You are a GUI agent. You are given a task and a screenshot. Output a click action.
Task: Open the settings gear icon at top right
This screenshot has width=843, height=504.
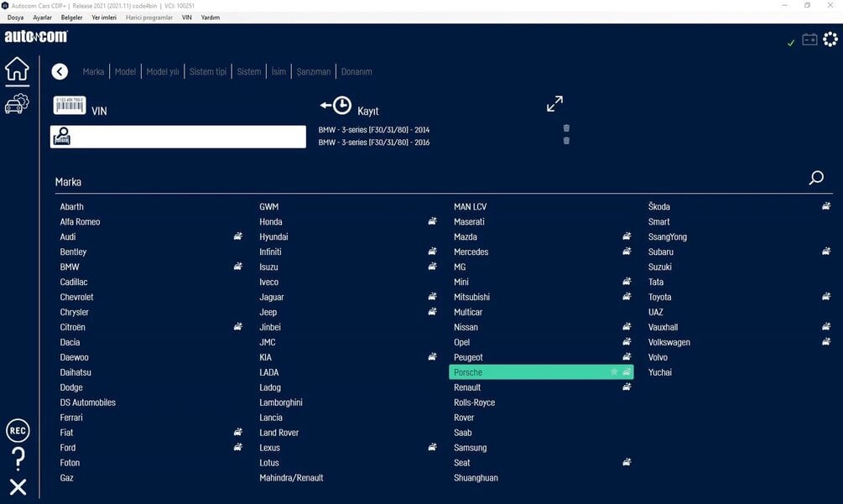coord(830,39)
